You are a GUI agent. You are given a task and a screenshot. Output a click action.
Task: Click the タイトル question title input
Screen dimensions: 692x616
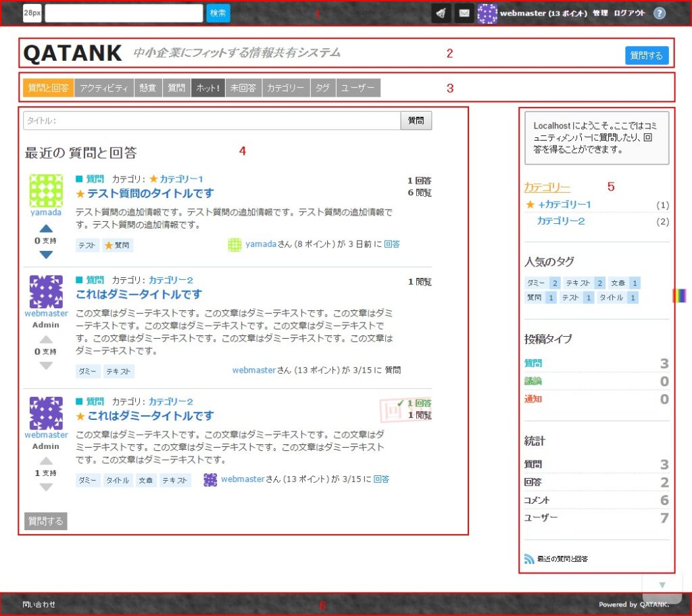pyautogui.click(x=212, y=120)
